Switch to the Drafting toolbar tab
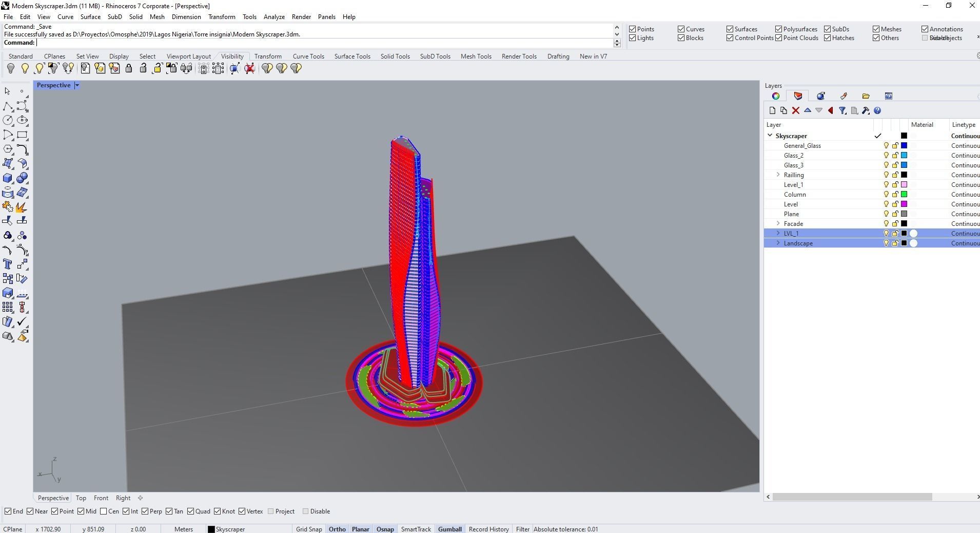Screen dimensions: 980x533 [558, 56]
